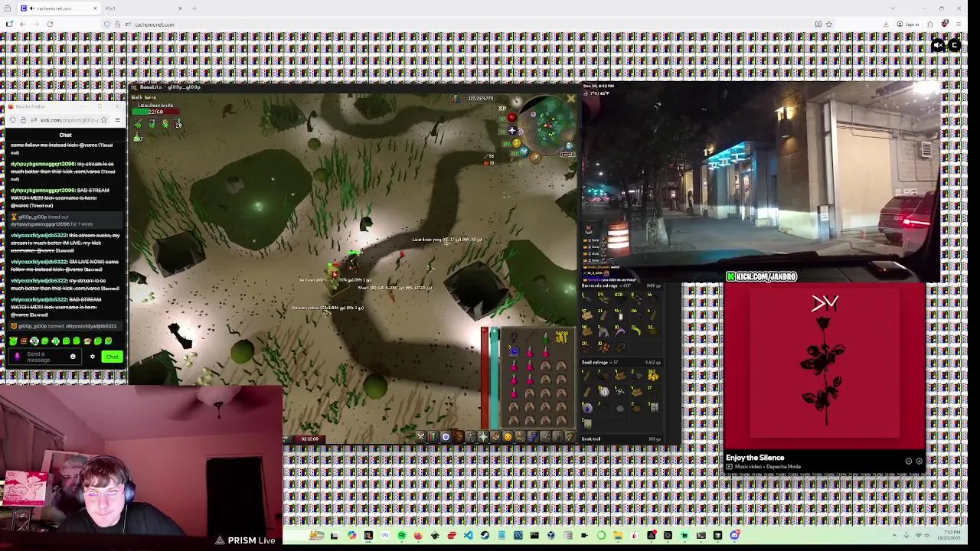Toggle run using the run energy orb
Image resolution: width=980 pixels, height=551 pixels.
517,143
